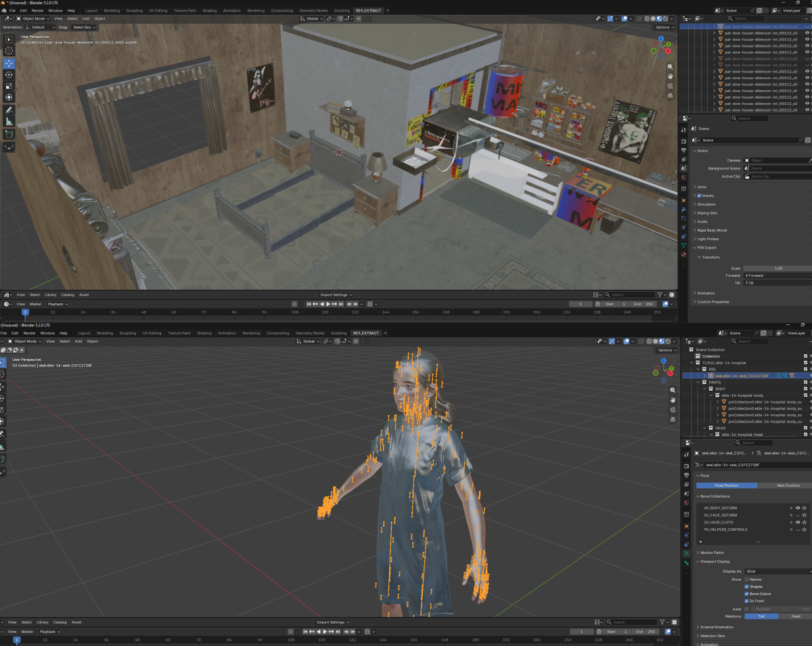Click the pan hand in top viewport

pyautogui.click(x=670, y=77)
